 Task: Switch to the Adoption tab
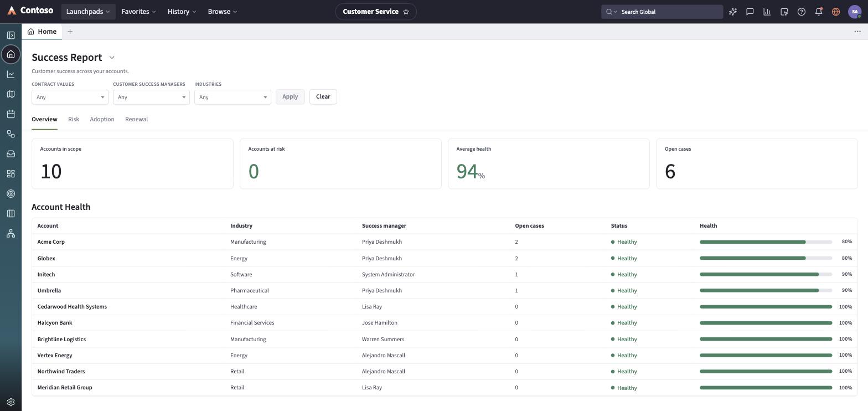102,119
